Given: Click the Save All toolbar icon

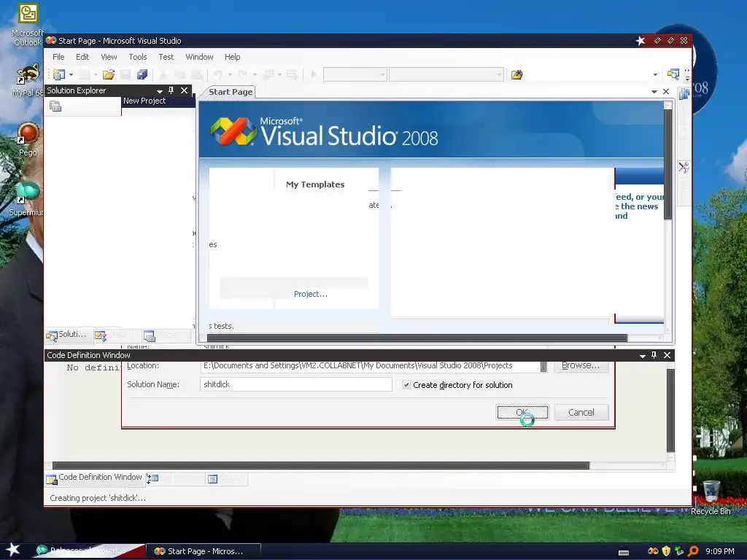Looking at the screenshot, I should coord(142,74).
